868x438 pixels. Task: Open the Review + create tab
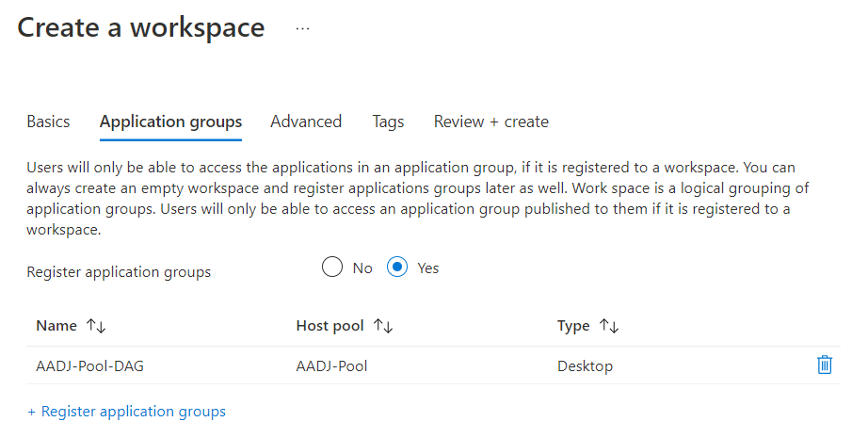490,122
